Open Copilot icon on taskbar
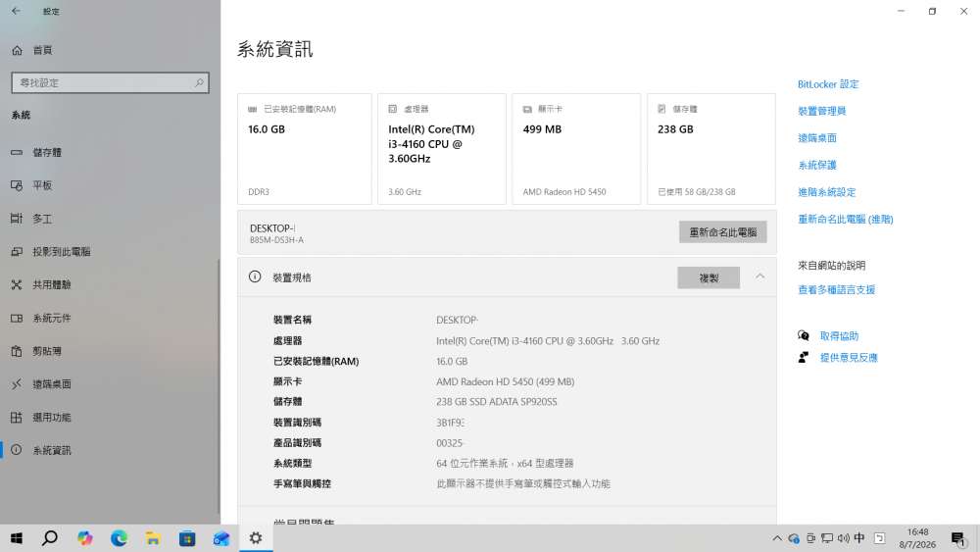980x552 pixels. click(x=85, y=538)
